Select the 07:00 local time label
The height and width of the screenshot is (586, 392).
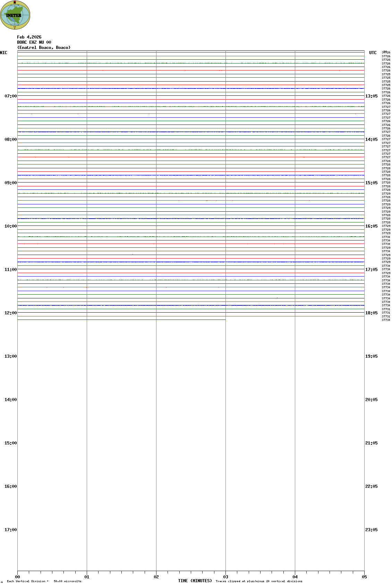coord(10,96)
